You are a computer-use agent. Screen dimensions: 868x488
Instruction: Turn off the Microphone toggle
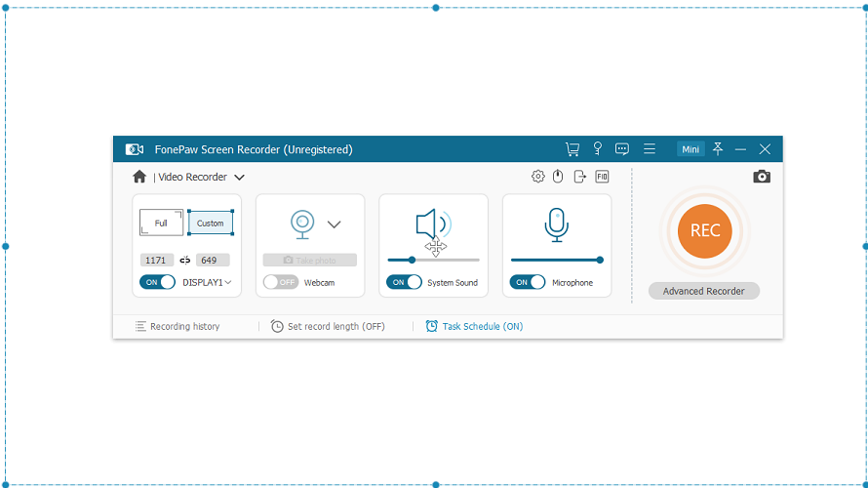pos(528,282)
